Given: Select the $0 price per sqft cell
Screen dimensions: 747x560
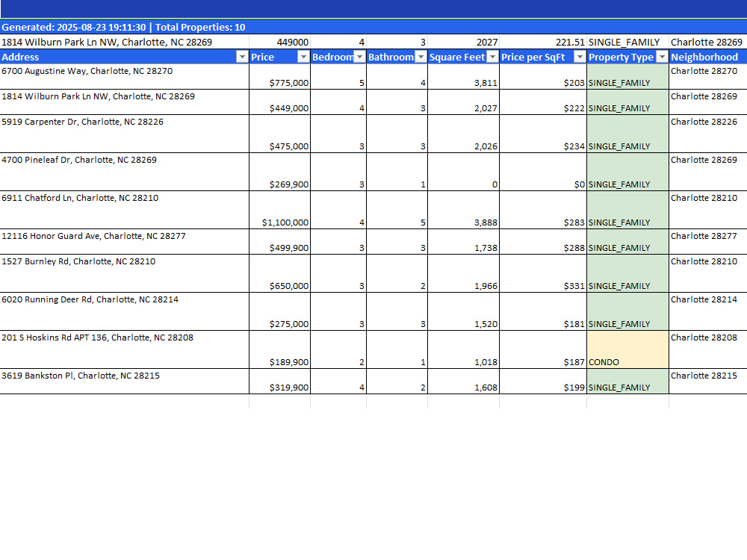Looking at the screenshot, I should pyautogui.click(x=543, y=172).
